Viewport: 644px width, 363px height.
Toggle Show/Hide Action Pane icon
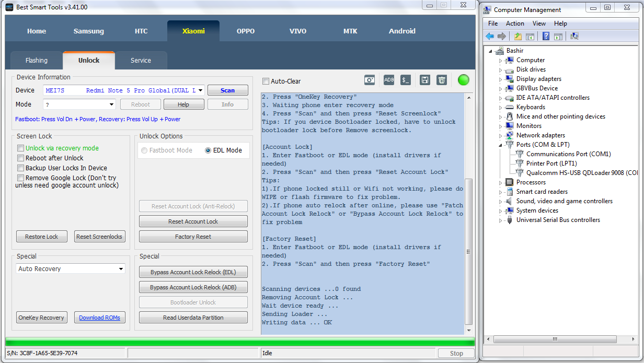[558, 36]
